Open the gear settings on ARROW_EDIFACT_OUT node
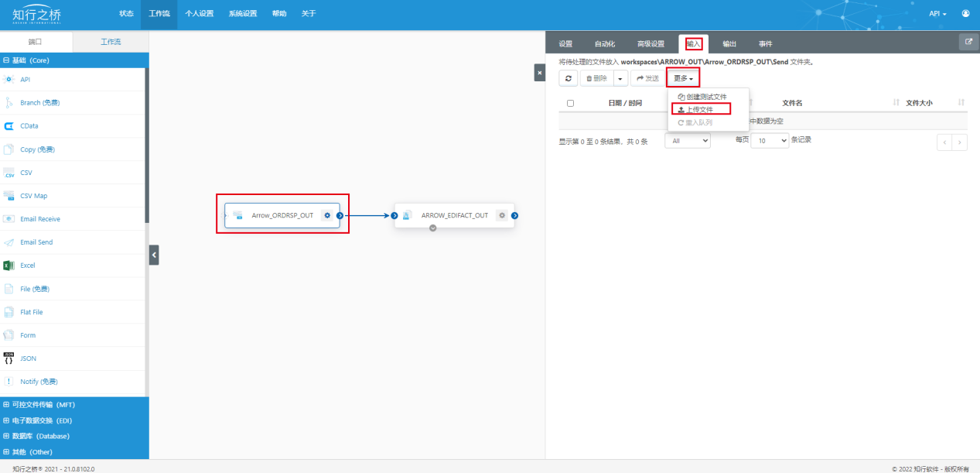The image size is (980, 473). coord(502,215)
